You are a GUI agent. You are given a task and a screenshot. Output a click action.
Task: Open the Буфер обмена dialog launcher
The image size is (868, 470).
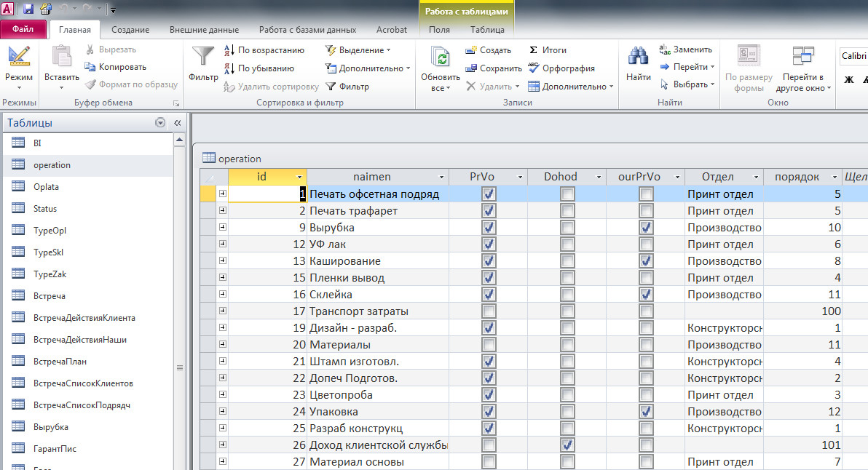click(176, 103)
